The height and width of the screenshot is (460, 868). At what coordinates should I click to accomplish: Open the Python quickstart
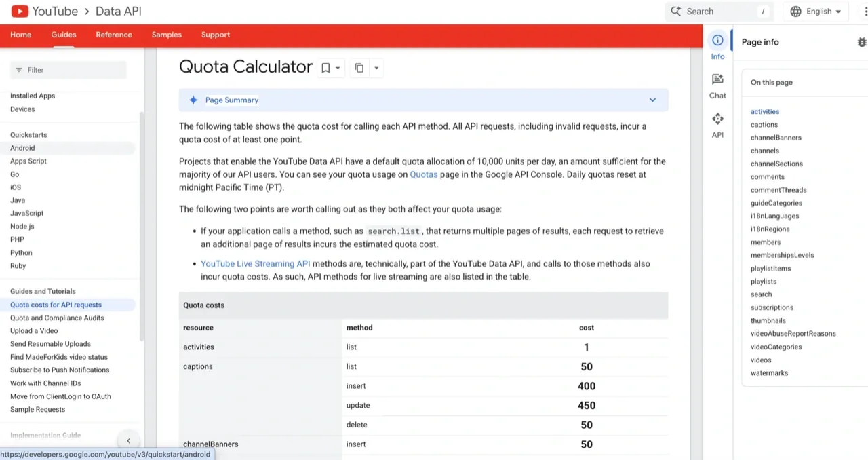click(x=21, y=252)
